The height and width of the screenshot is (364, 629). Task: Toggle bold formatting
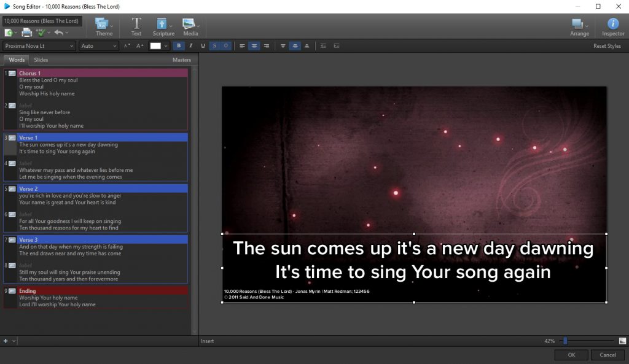point(179,45)
